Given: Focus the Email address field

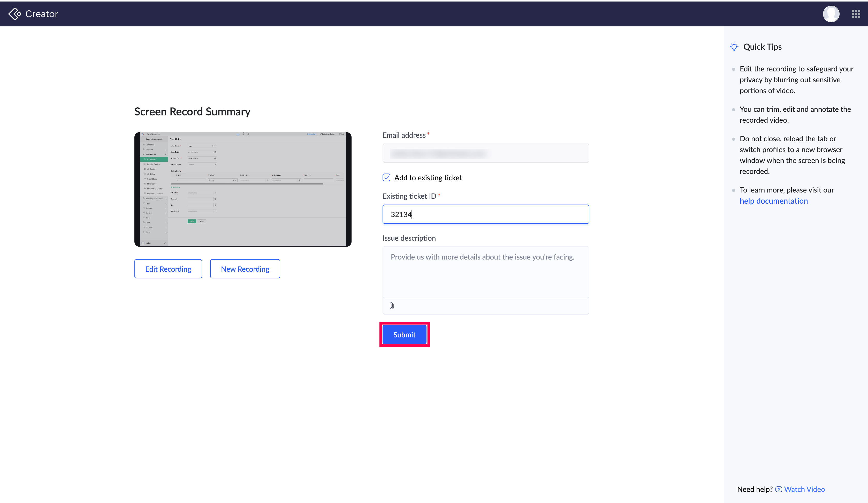Looking at the screenshot, I should point(486,153).
